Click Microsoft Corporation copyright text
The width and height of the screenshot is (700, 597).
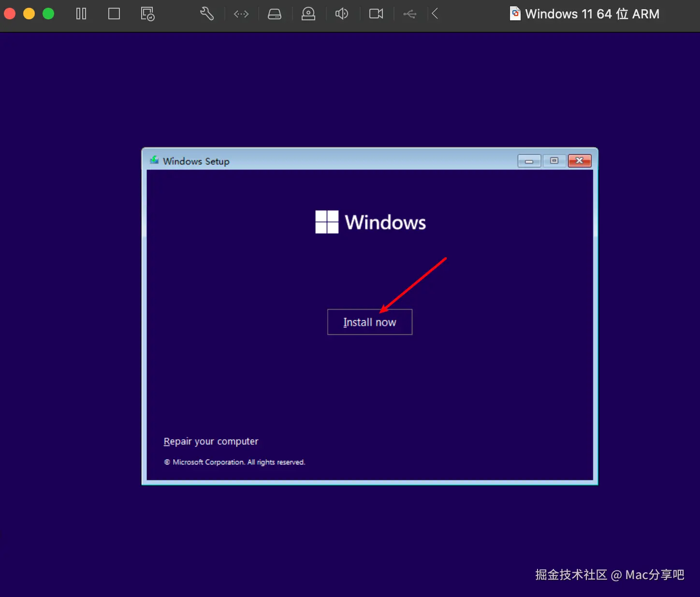tap(234, 462)
